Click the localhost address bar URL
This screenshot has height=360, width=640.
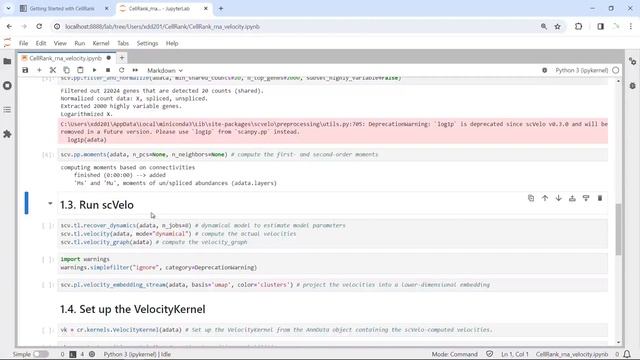coord(162,27)
